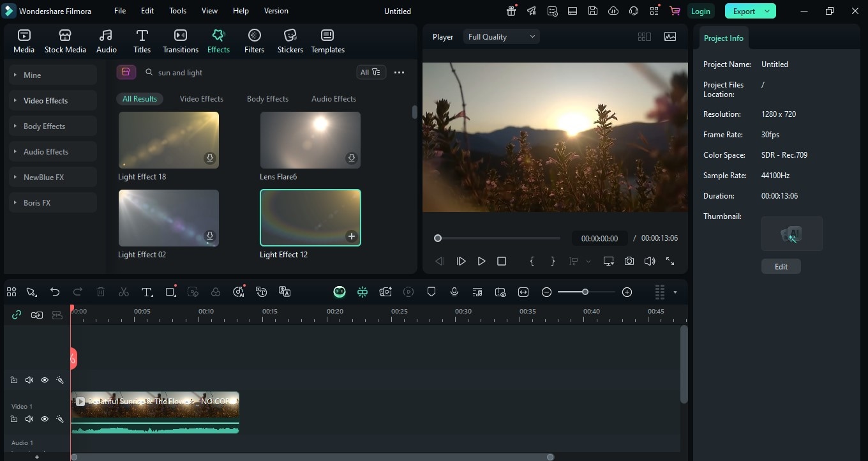Mute the upper empty track
The width and height of the screenshot is (868, 461).
coord(29,380)
